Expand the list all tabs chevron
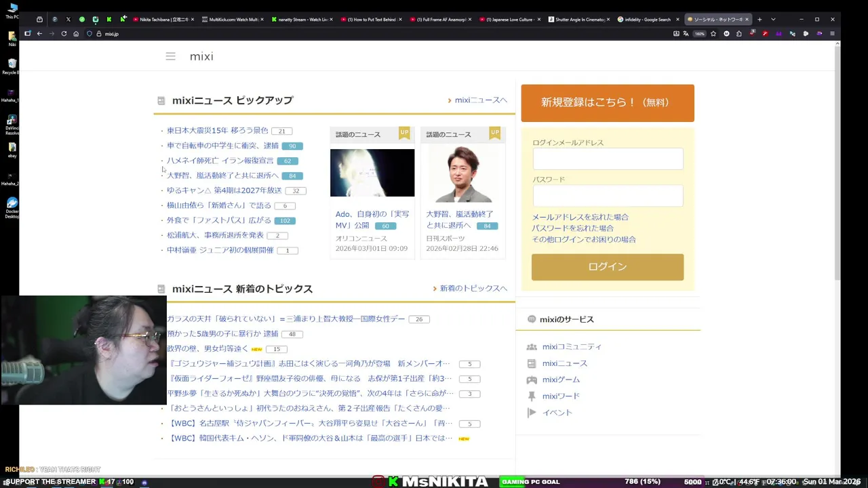Screen dimensions: 868x488 [773, 19]
